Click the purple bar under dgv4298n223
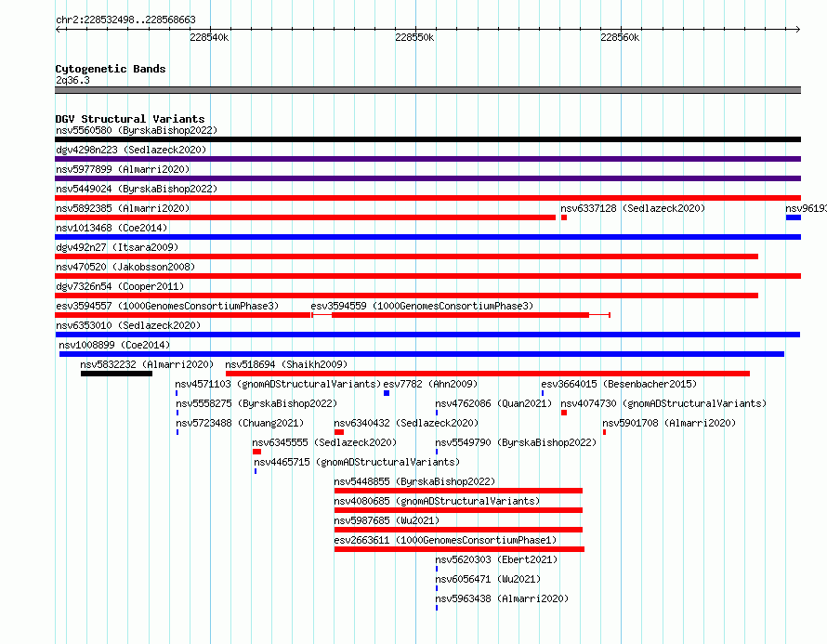This screenshot has width=827, height=644. [x=427, y=159]
